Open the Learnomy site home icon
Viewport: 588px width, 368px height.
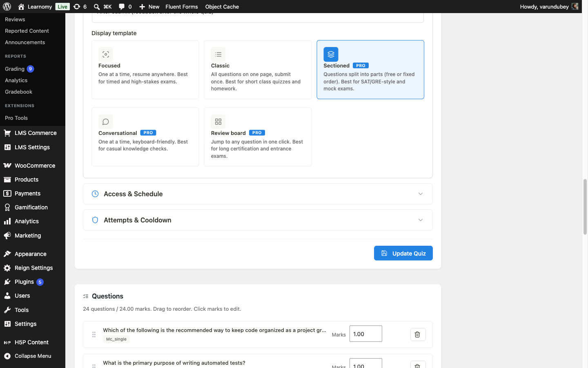21,7
